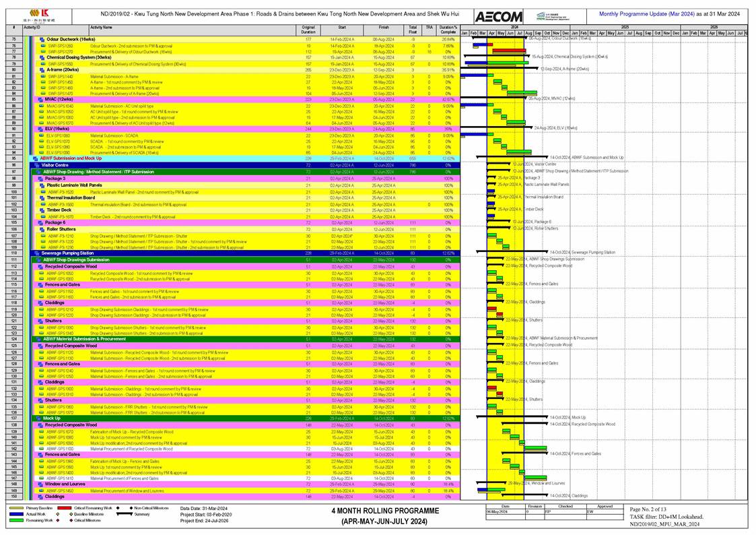Click the activity icon for ABWF-SPS1270
This screenshot has width=756, height=535.
pos(43,431)
